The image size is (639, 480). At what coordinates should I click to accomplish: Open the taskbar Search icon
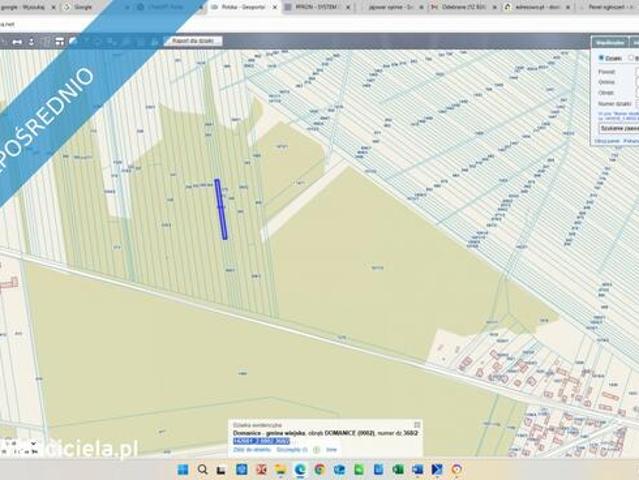click(x=203, y=469)
